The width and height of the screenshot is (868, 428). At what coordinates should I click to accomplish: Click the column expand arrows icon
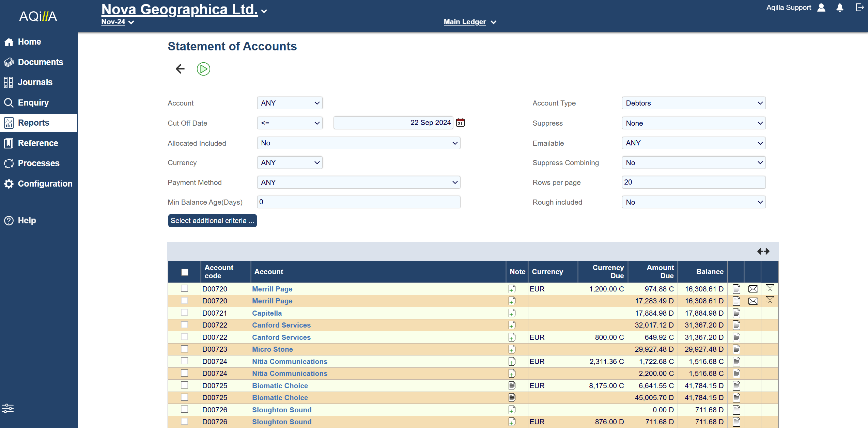coord(763,251)
